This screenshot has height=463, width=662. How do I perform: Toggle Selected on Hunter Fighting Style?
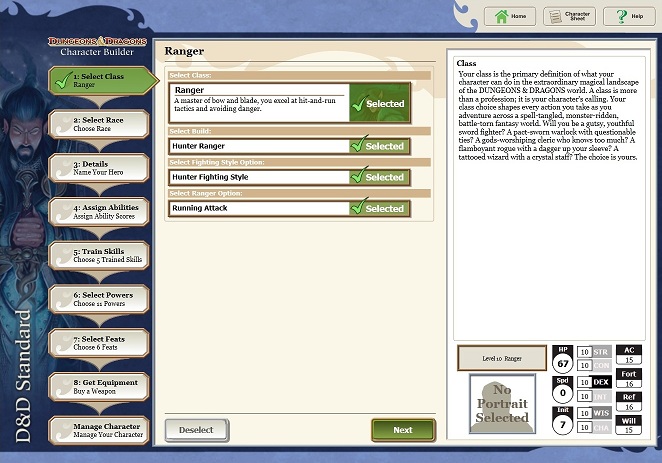[379, 177]
